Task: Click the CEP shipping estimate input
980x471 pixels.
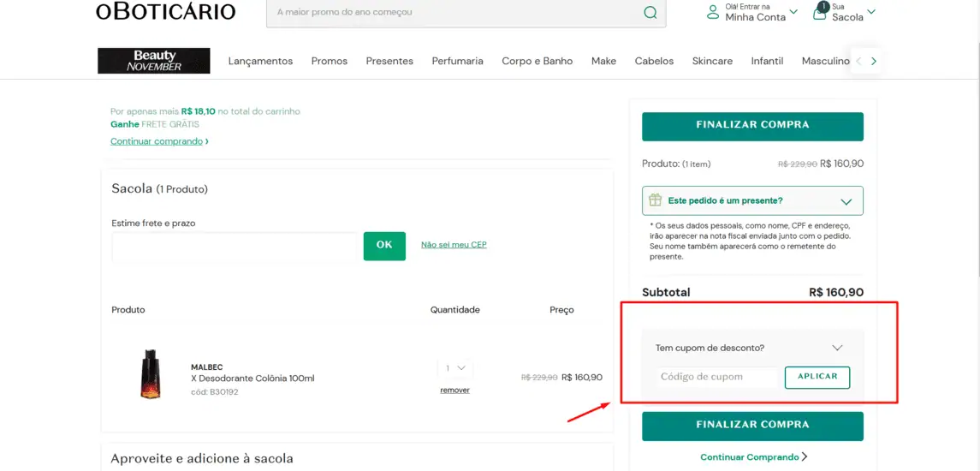Action: (235, 247)
